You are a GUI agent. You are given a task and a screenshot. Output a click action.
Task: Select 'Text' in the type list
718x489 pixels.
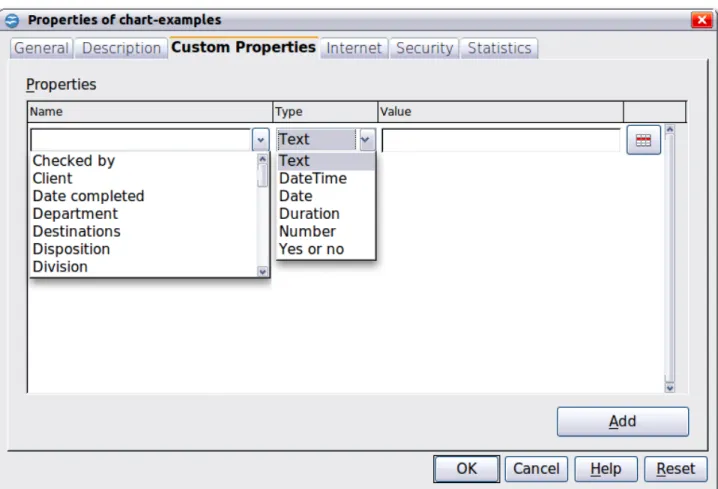pyautogui.click(x=326, y=161)
